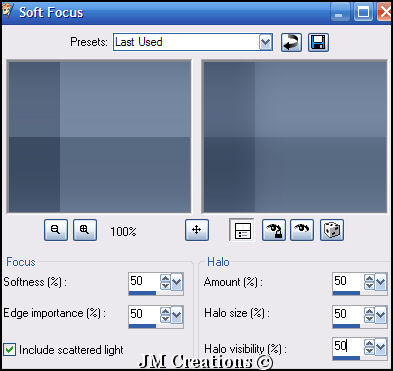
Task: Maximize the Soft Focus dialog
Action: (363, 13)
